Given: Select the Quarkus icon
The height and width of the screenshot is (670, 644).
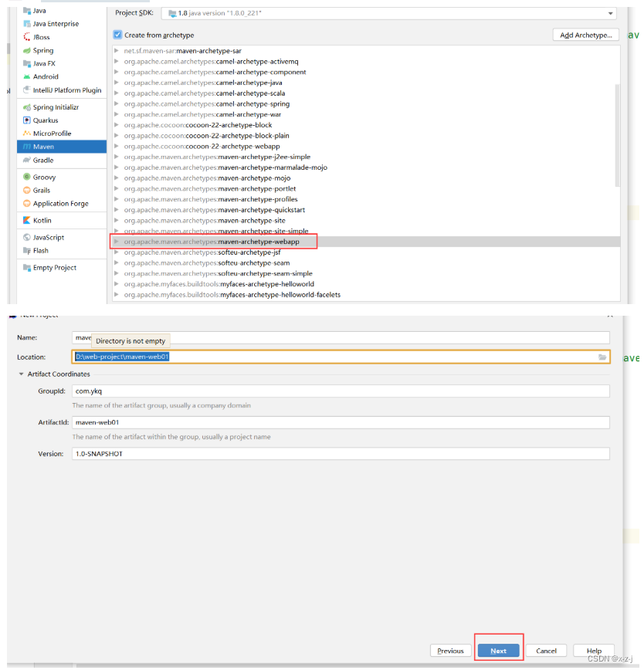Looking at the screenshot, I should [27, 120].
